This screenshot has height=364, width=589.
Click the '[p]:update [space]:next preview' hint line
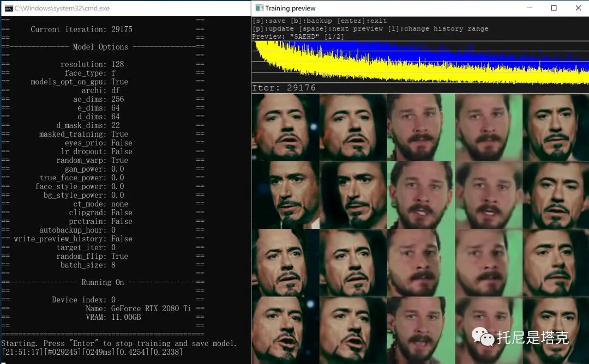pyautogui.click(x=370, y=29)
